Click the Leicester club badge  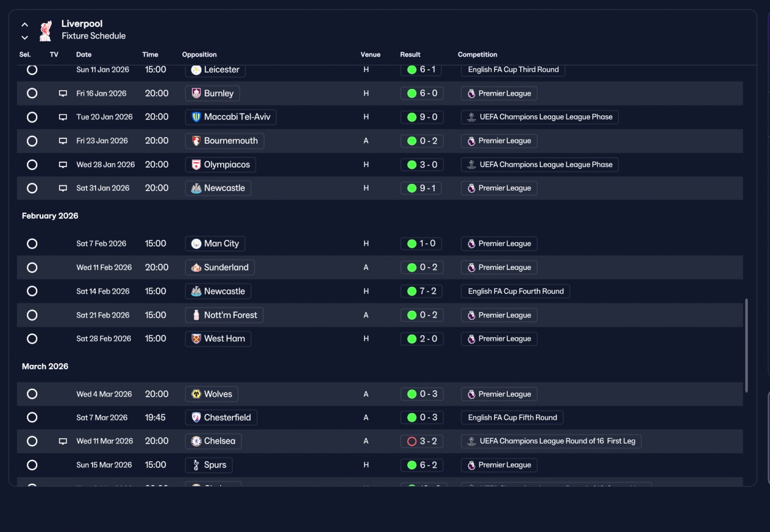pyautogui.click(x=196, y=70)
